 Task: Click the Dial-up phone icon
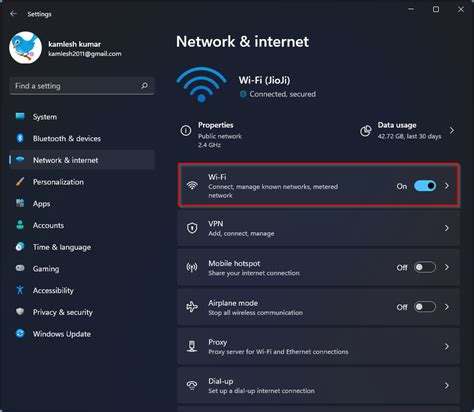(192, 385)
